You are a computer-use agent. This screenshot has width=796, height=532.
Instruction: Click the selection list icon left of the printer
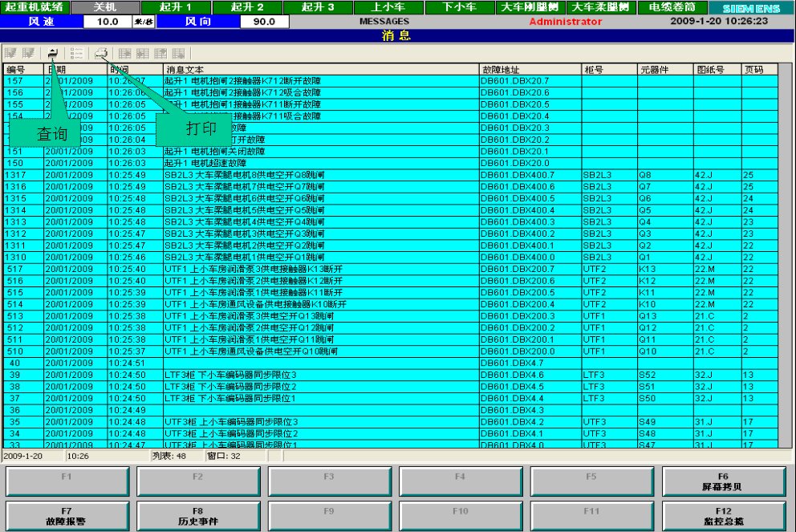(x=77, y=53)
